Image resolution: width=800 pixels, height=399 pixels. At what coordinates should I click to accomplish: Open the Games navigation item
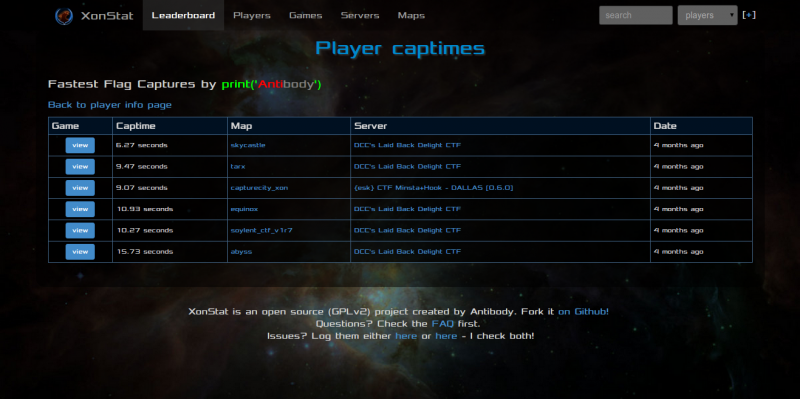(306, 15)
